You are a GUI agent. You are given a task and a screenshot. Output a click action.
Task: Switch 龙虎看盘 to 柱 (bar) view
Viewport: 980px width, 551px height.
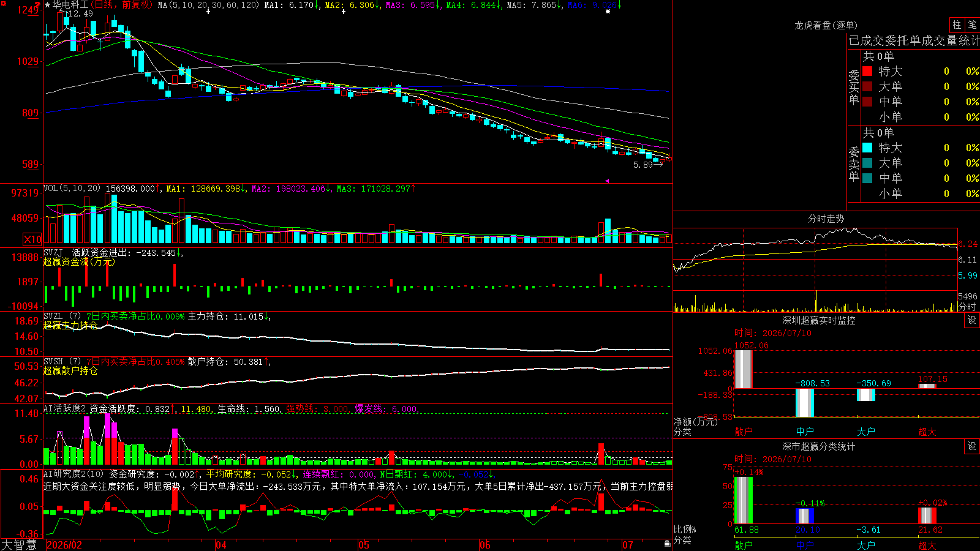957,24
